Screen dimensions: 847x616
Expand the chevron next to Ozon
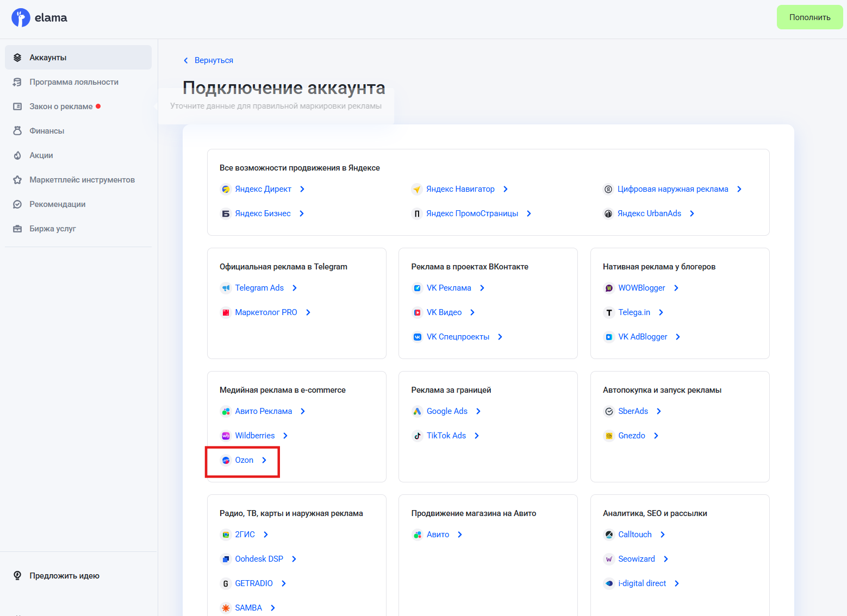tap(264, 460)
